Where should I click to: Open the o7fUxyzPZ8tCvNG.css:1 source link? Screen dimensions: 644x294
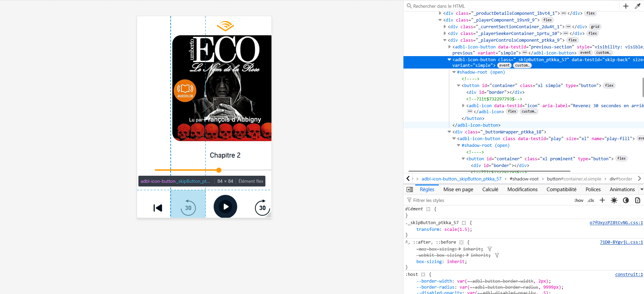(616, 223)
